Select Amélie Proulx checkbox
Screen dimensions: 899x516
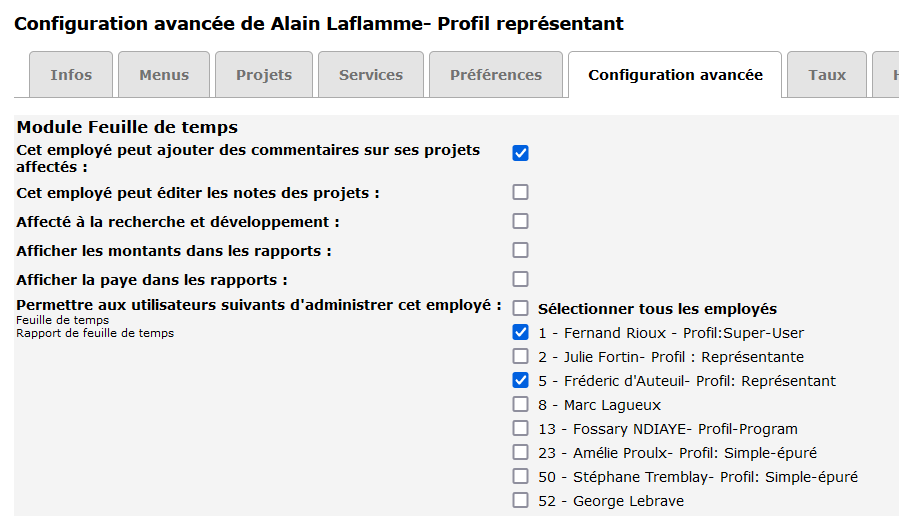point(520,452)
